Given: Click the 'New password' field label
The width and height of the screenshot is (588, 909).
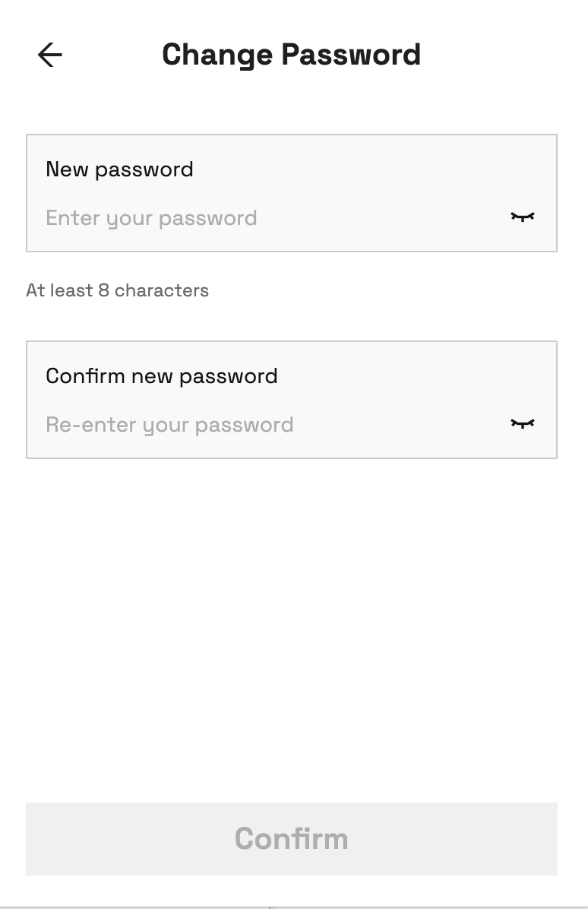Looking at the screenshot, I should pos(119,169).
